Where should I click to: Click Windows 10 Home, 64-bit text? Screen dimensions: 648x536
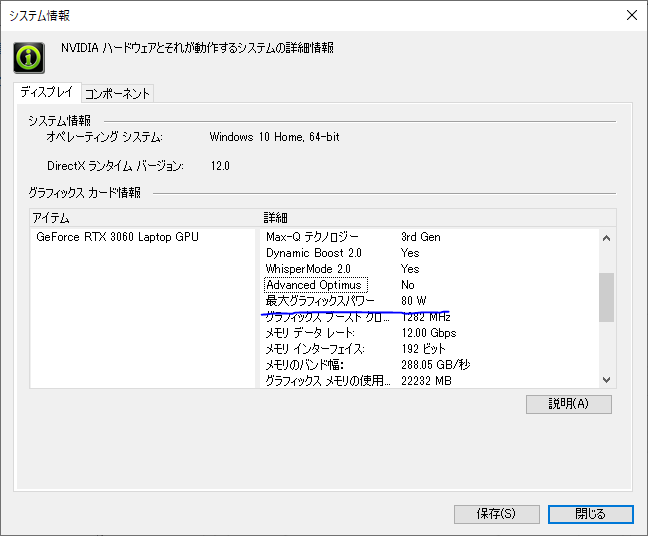pos(274,137)
